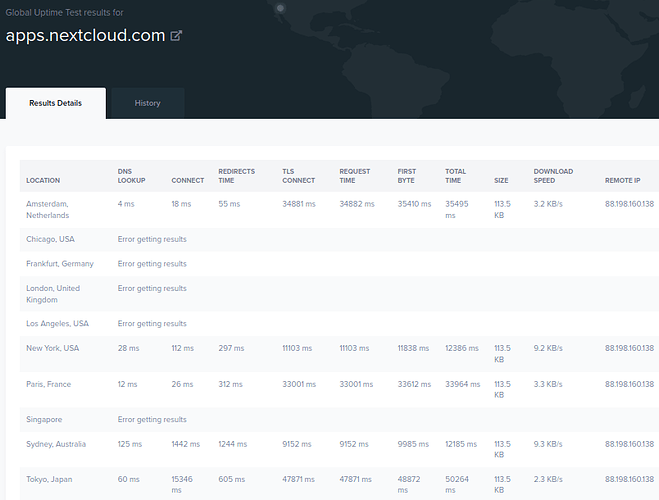Click Amsterdam's 35410 ms first byte value
Screen dimensions: 659x500
414,204
